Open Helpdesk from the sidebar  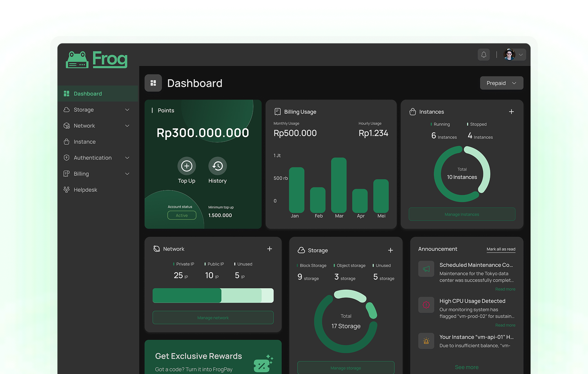(x=85, y=190)
